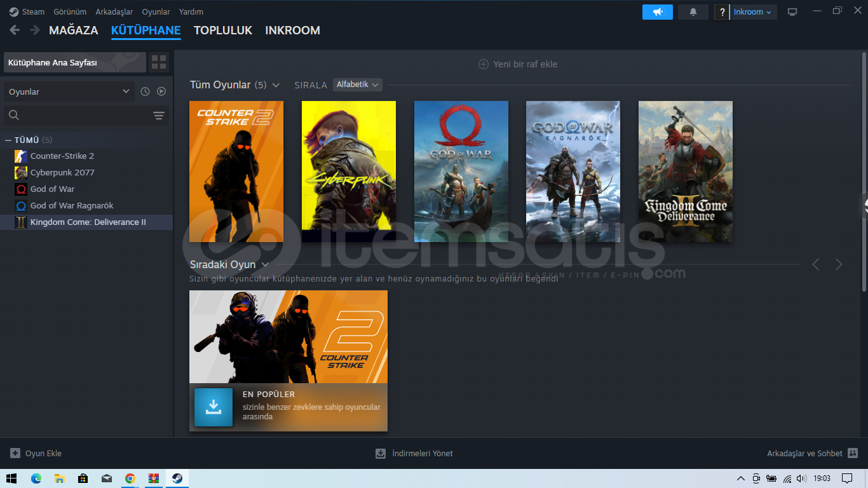868x488 pixels.
Task: Open Kingdom Come Deliverance II cover
Action: [686, 172]
